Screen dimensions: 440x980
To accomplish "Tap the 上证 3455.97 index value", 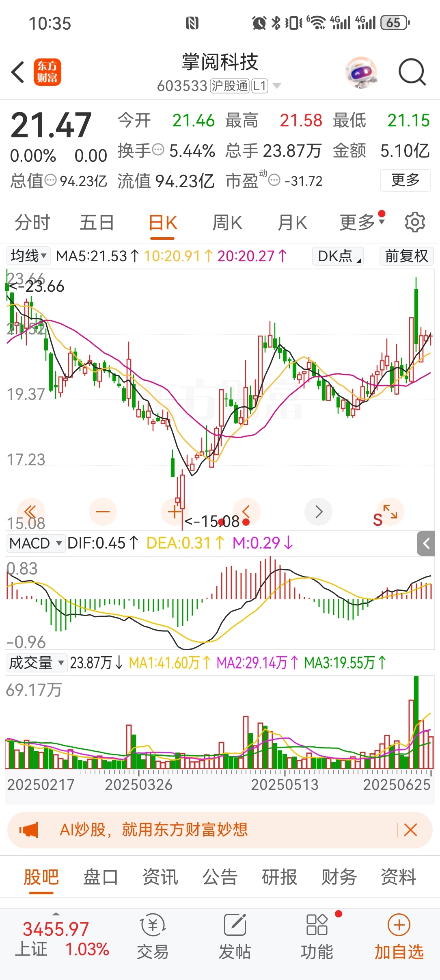I will click(56, 929).
